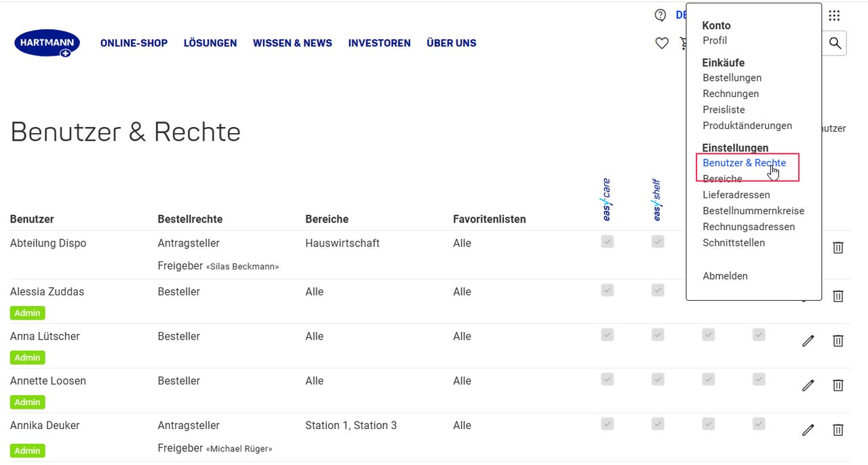This screenshot has height=465, width=868.
Task: Click Abmelden to log out
Action: click(725, 276)
